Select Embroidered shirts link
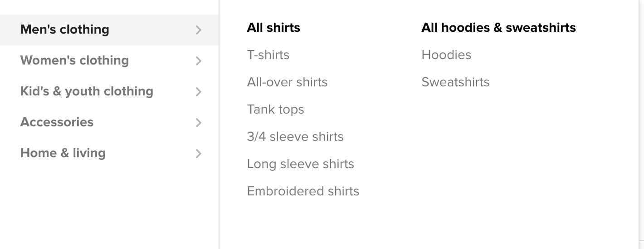The height and width of the screenshot is (249, 644). click(303, 191)
